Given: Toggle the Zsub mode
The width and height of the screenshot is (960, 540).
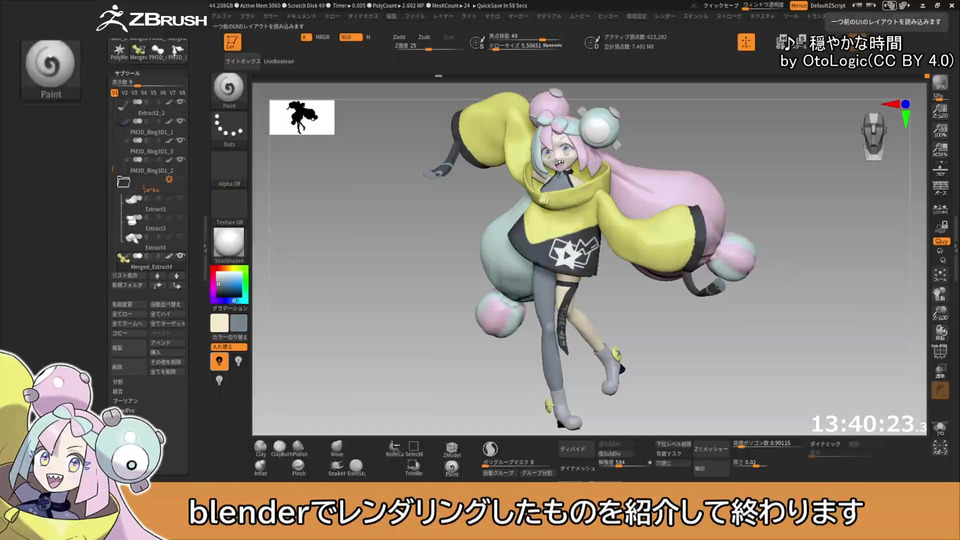Looking at the screenshot, I should coord(424,37).
